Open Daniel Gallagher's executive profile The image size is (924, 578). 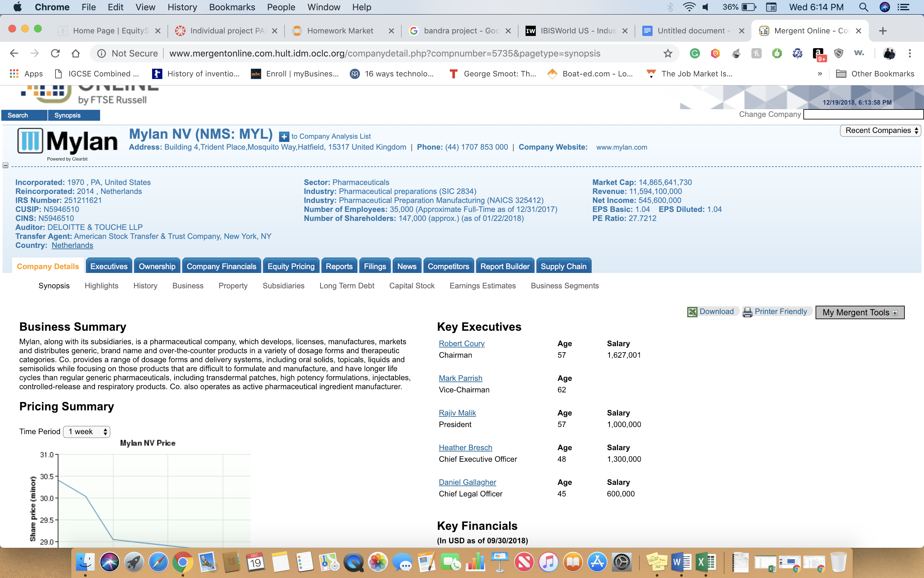tap(467, 482)
